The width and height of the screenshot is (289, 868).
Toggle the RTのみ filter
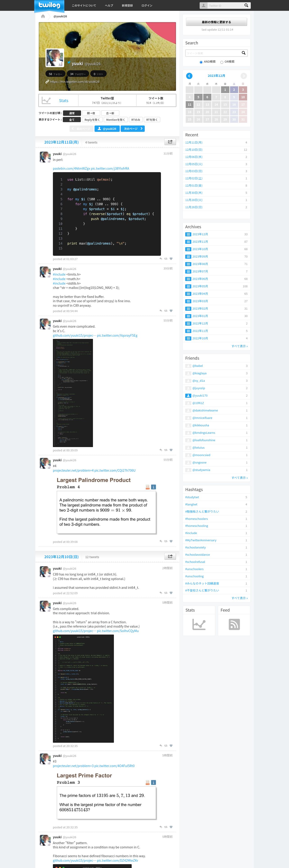pyautogui.click(x=135, y=120)
